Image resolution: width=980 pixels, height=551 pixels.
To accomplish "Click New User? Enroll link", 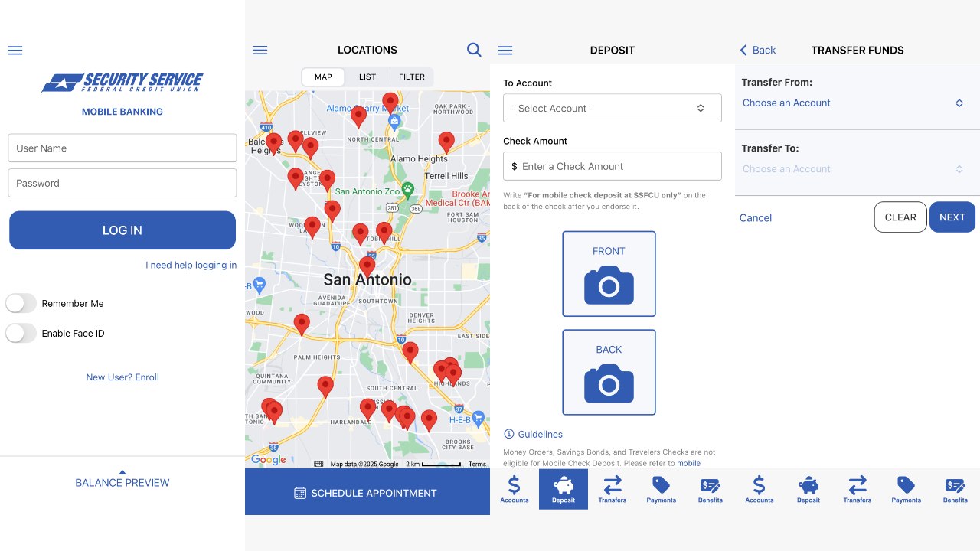I will pyautogui.click(x=122, y=377).
